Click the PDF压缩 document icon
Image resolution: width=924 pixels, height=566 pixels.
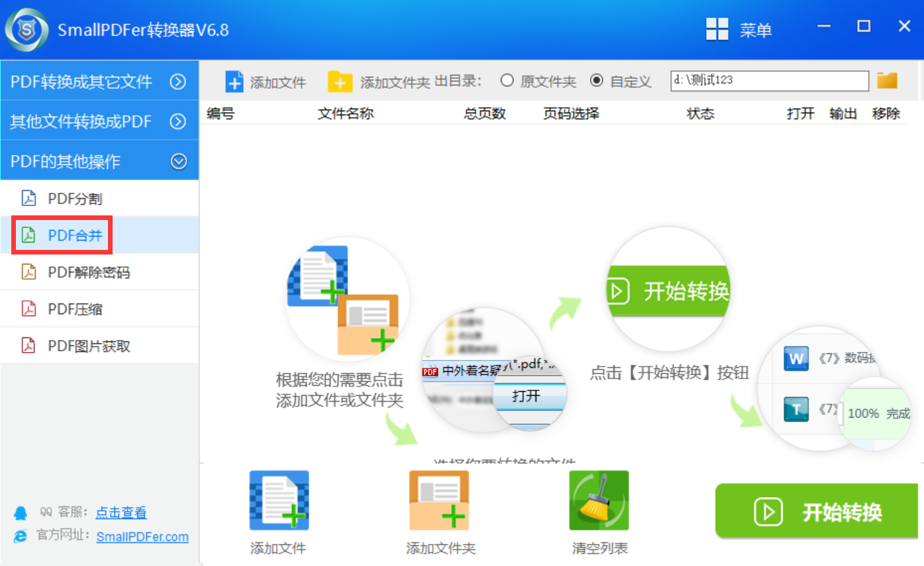point(28,309)
